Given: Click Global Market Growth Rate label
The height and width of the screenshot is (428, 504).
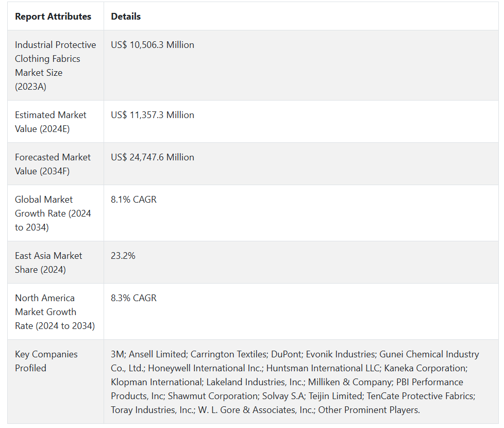Looking at the screenshot, I should point(53,213).
